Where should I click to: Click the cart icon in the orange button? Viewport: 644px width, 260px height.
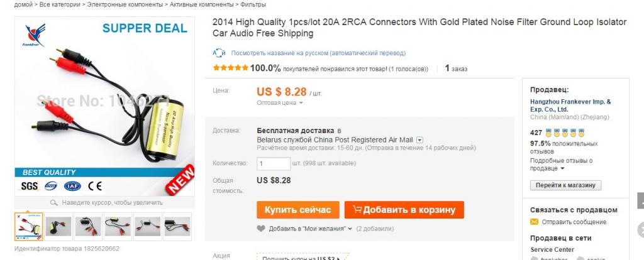pos(357,209)
